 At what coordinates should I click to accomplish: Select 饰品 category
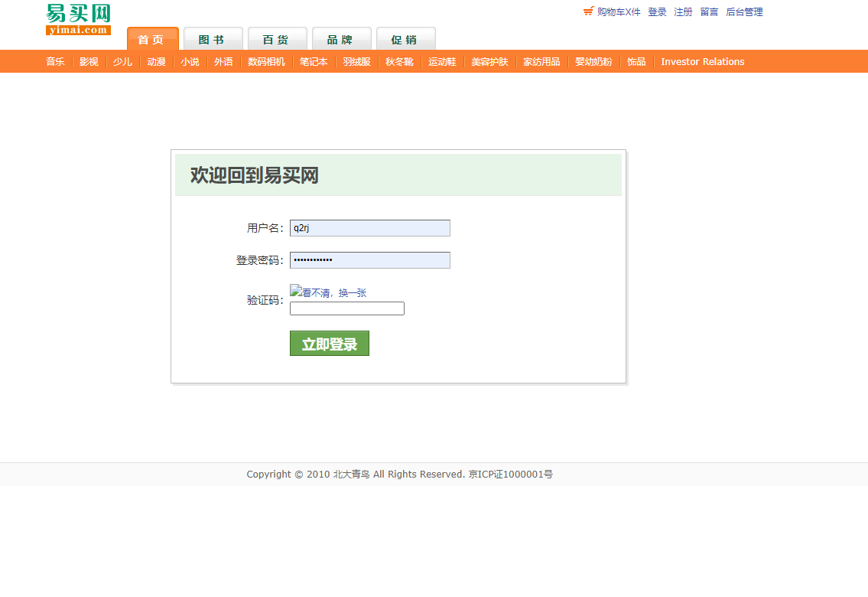point(636,61)
